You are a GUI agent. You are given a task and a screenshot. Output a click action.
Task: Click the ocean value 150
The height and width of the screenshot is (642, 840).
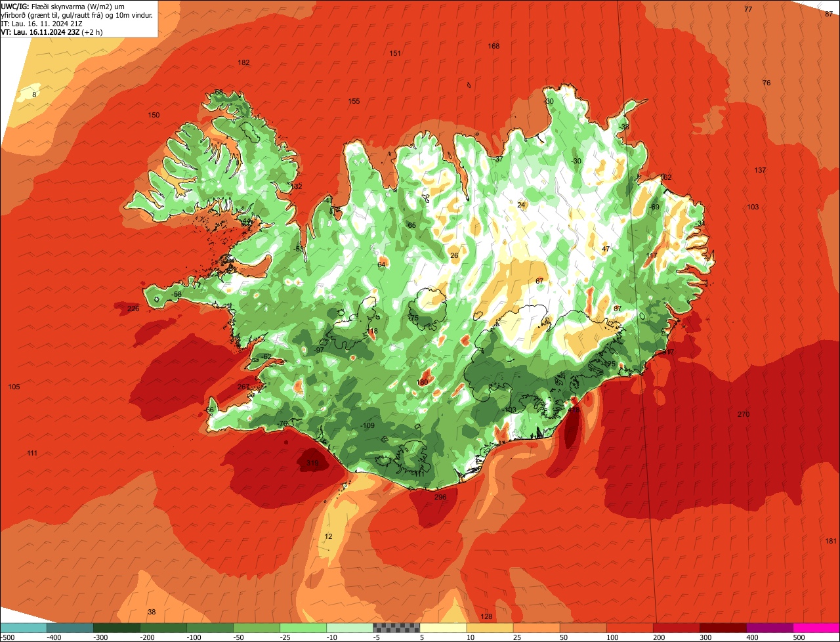coord(154,115)
